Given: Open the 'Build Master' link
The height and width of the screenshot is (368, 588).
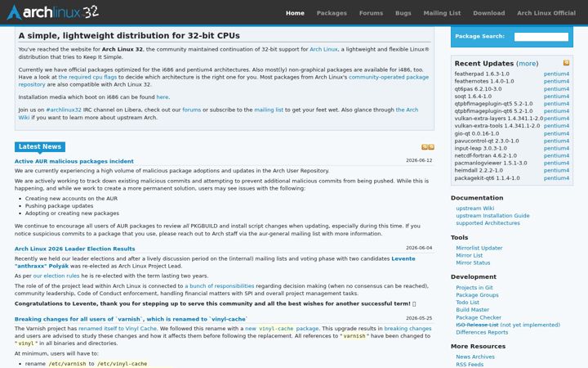Looking at the screenshot, I should 473,310.
